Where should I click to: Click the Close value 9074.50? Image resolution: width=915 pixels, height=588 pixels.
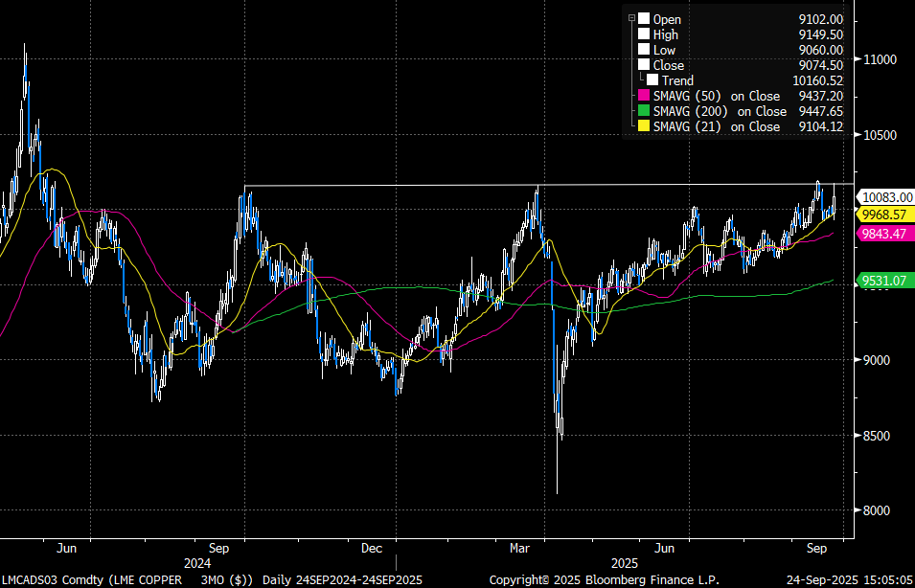[821, 65]
